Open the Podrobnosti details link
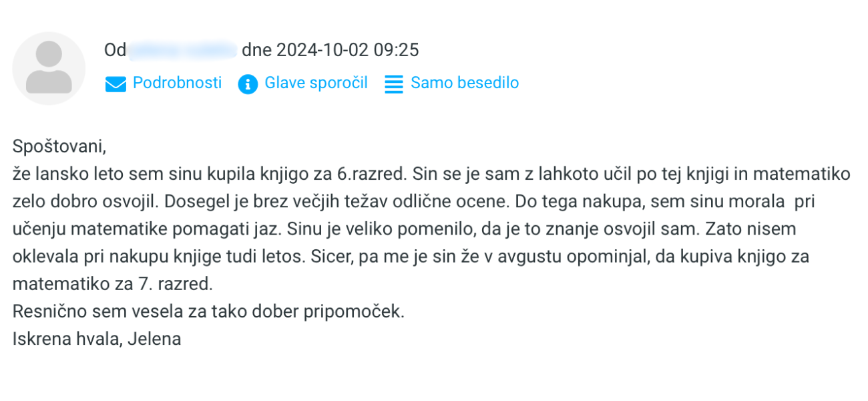This screenshot has height=401, width=868. coord(177,83)
